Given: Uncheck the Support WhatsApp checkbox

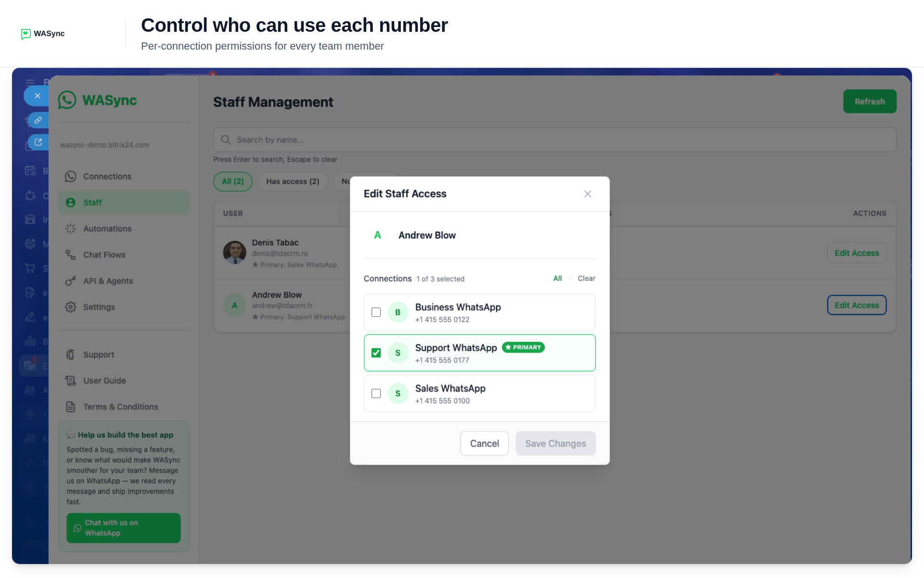Looking at the screenshot, I should click(x=376, y=353).
